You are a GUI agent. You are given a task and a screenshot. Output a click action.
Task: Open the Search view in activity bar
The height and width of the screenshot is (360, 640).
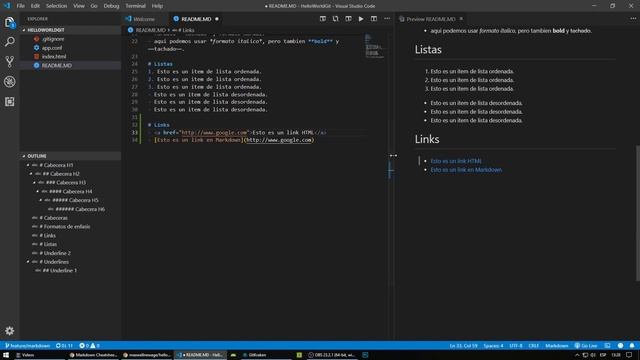pyautogui.click(x=9, y=42)
